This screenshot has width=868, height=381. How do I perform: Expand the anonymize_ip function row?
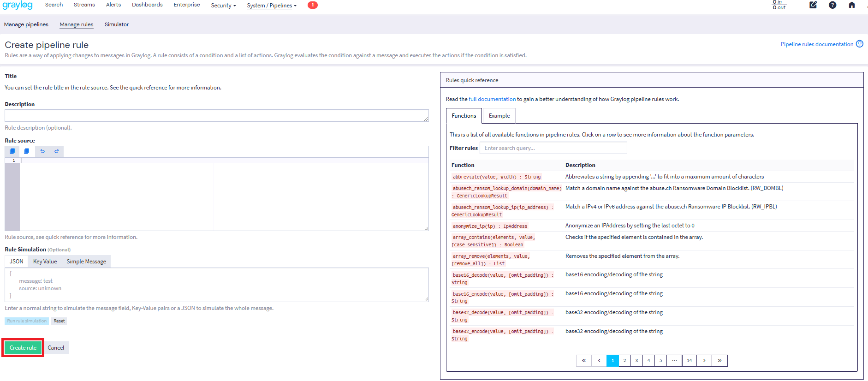tap(489, 226)
